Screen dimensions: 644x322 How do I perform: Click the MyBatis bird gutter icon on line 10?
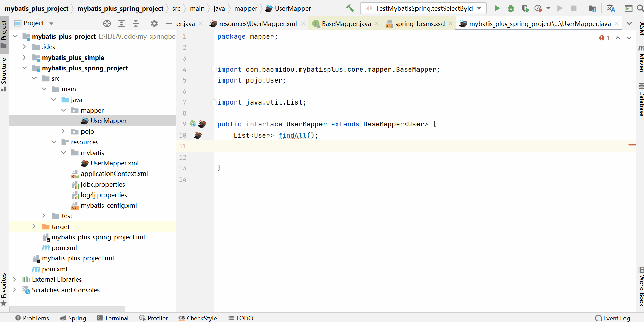(198, 135)
